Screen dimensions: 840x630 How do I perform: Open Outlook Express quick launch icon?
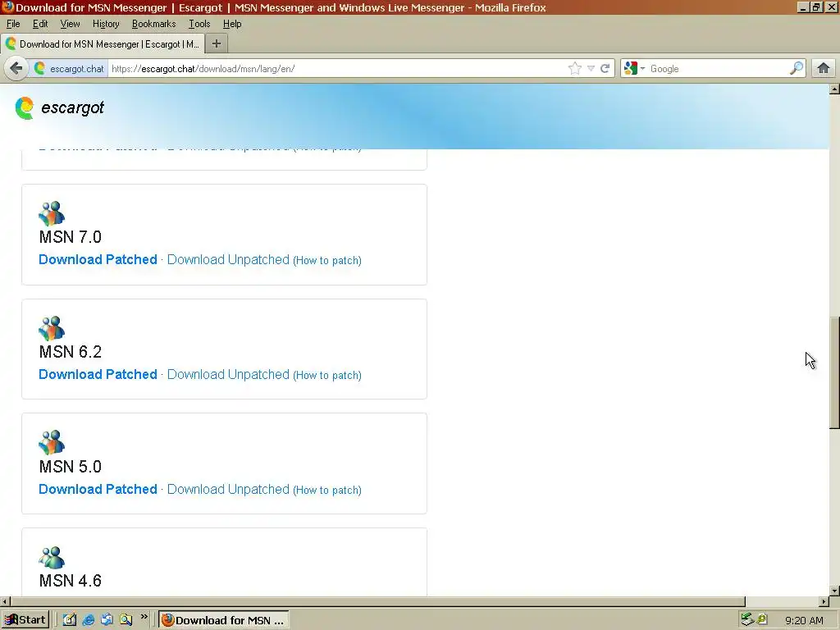pos(107,620)
